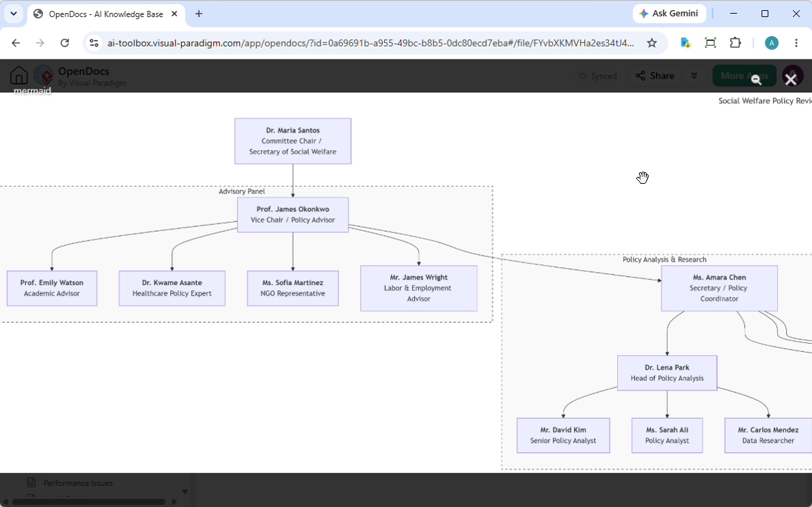This screenshot has width=812, height=507.
Task: Click the Visual Paradigm logo icon
Action: 44,76
